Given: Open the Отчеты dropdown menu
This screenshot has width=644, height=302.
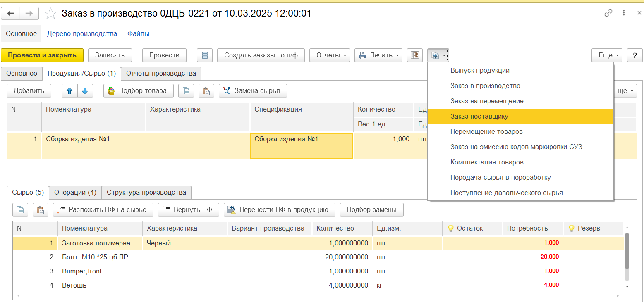Looking at the screenshot, I should (330, 55).
